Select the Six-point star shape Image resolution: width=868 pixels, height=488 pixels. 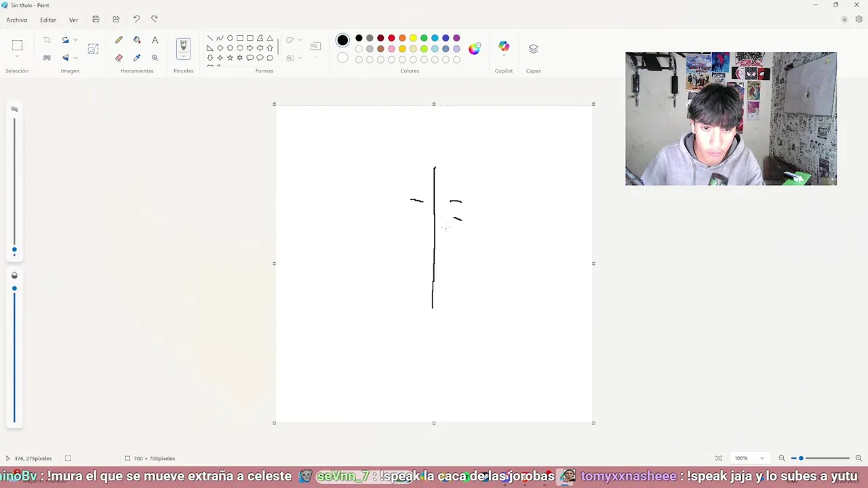239,58
